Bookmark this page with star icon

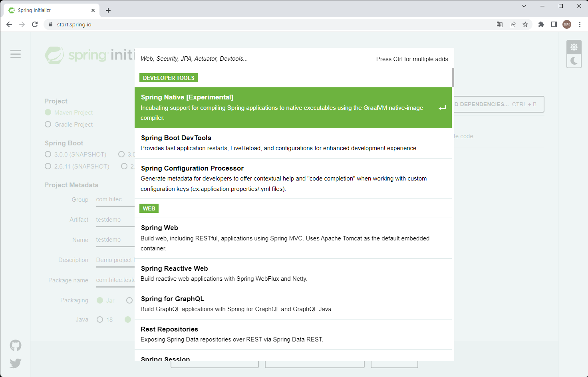pos(525,24)
